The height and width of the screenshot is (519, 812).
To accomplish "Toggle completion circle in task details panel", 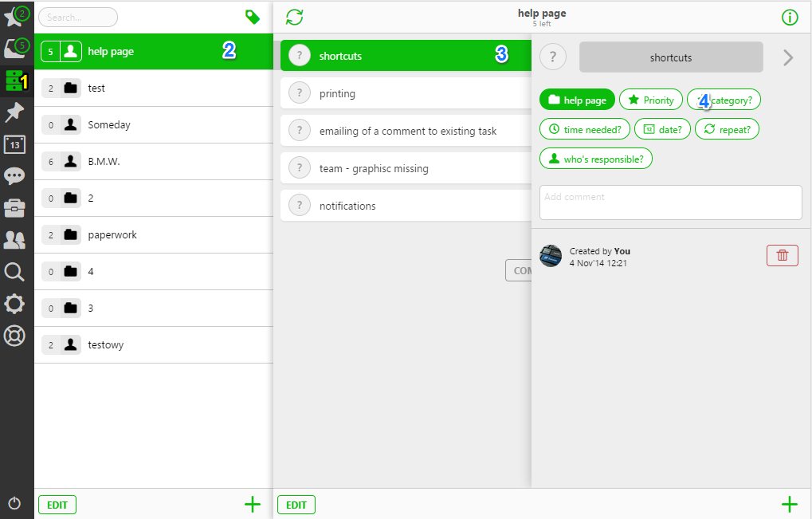I will coord(552,57).
